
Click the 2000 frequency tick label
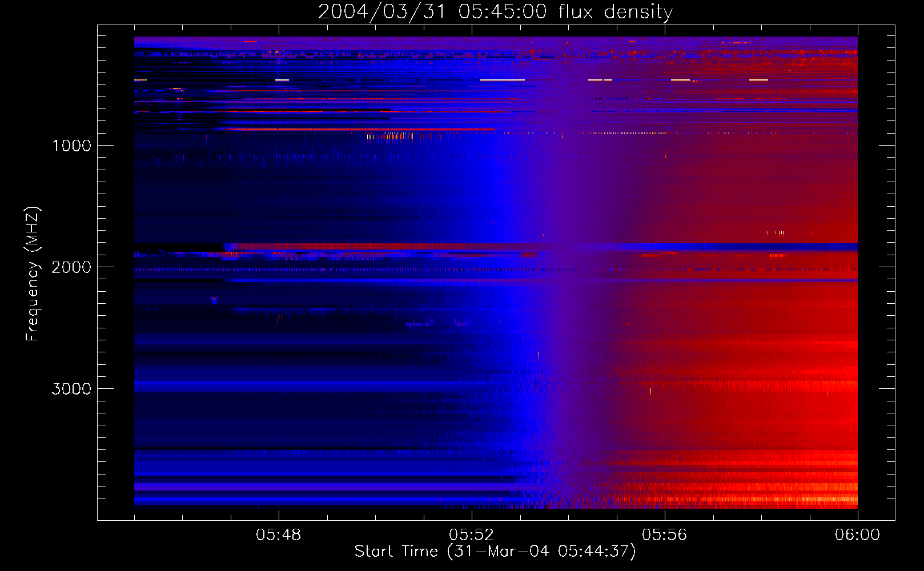[x=71, y=267]
